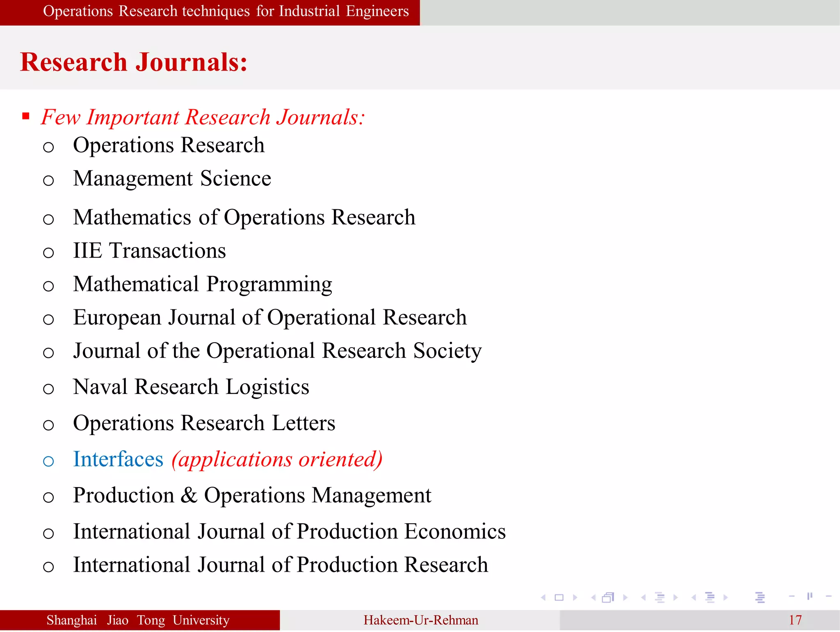The image size is (840, 632).
Task: Go to next slide using right arrow
Action: [x=575, y=598]
